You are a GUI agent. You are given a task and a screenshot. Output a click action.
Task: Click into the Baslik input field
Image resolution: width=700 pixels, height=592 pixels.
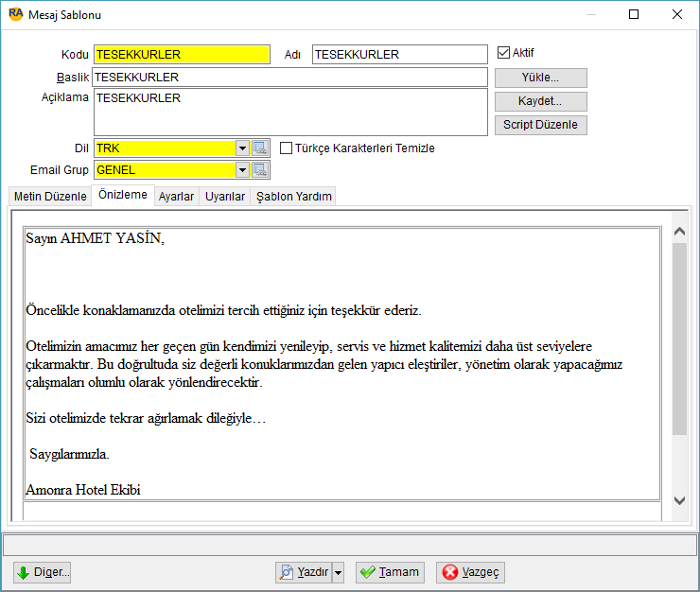(x=289, y=78)
